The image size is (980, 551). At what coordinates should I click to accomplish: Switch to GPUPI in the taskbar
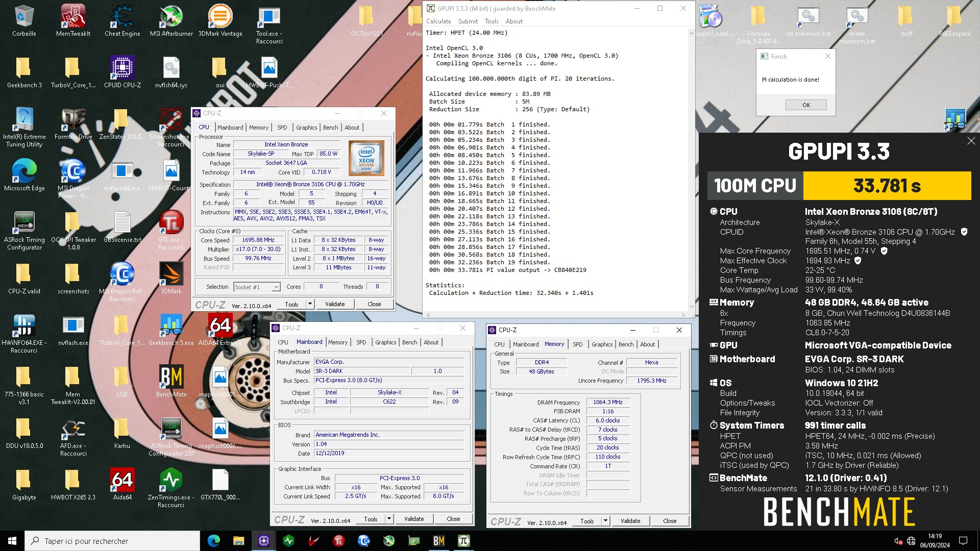pos(463,541)
